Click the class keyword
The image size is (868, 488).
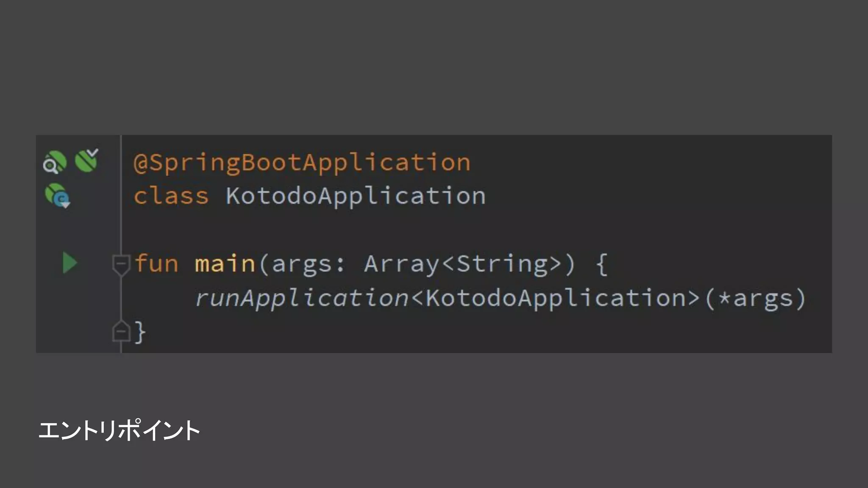coord(171,196)
